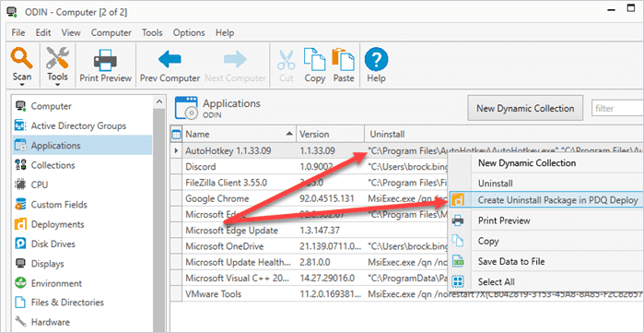The image size is (644, 333).
Task: Sort by the Name column header
Action: (x=239, y=134)
